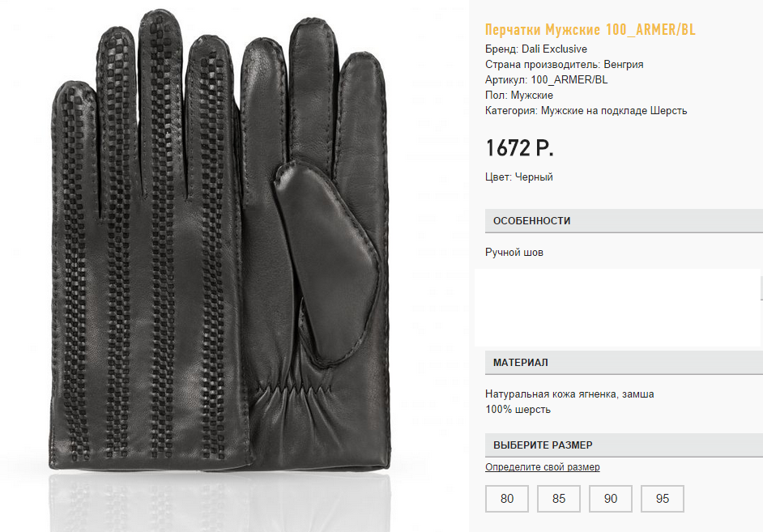Click Натуральная кожа ягненка, замша material text

tap(569, 394)
